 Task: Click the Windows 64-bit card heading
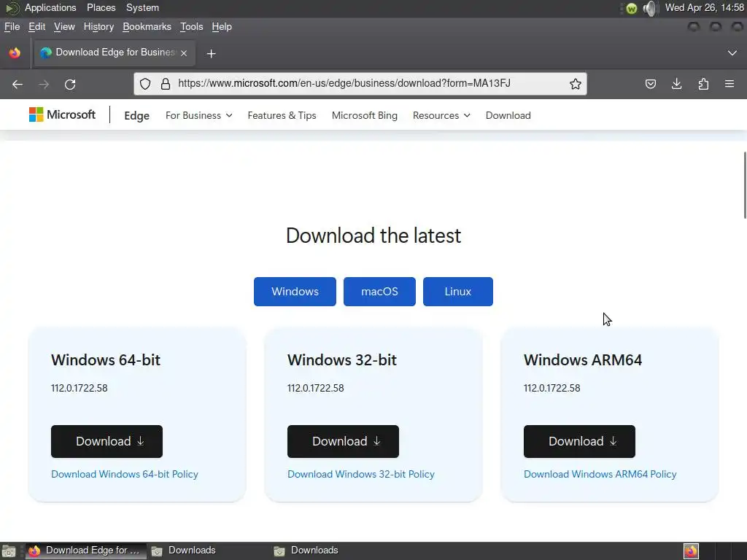106,359
